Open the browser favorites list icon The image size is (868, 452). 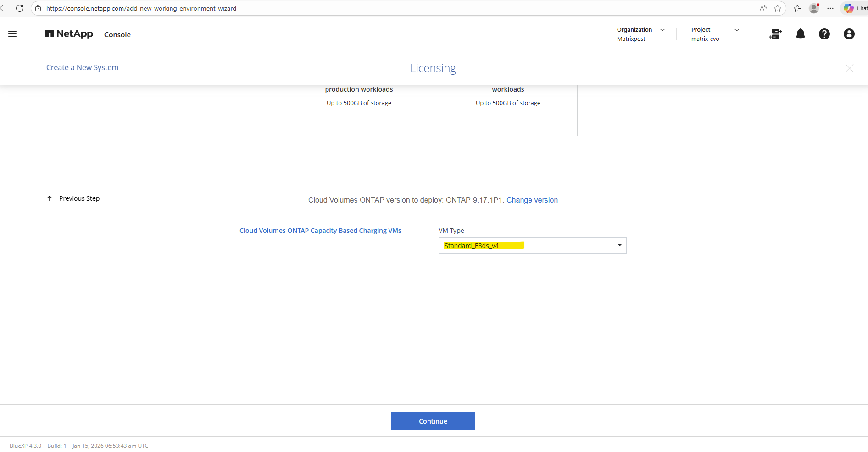pos(797,8)
